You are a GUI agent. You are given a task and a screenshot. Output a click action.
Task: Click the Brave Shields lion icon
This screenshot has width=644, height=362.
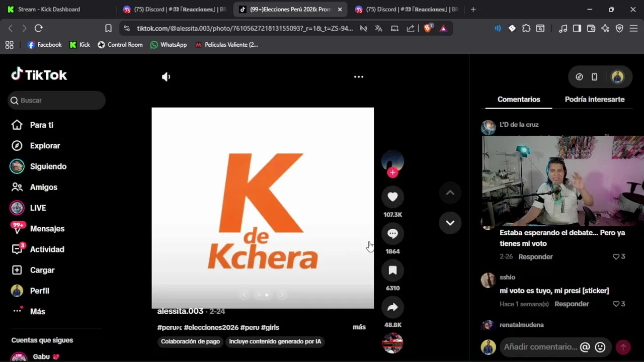(x=428, y=29)
